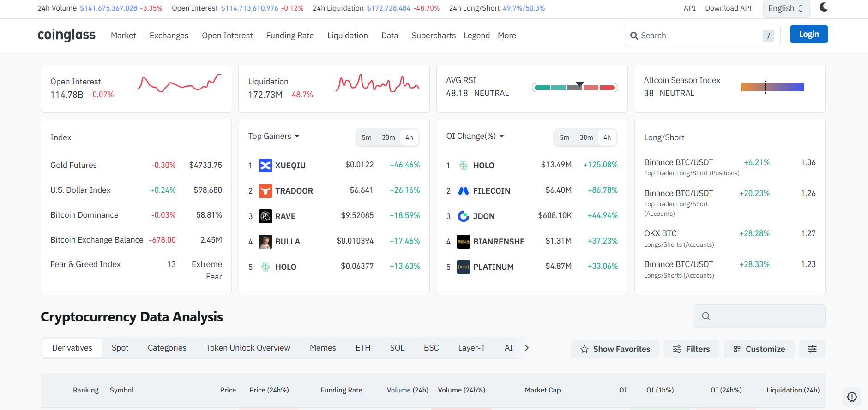Select 30m timeframe for Top Gainers
Image resolution: width=868 pixels, height=410 pixels.
(388, 137)
